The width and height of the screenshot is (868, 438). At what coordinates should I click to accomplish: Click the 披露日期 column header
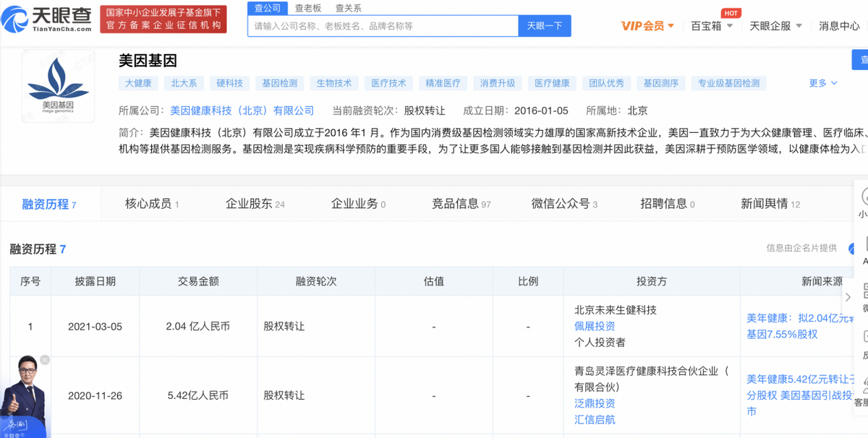(x=95, y=281)
